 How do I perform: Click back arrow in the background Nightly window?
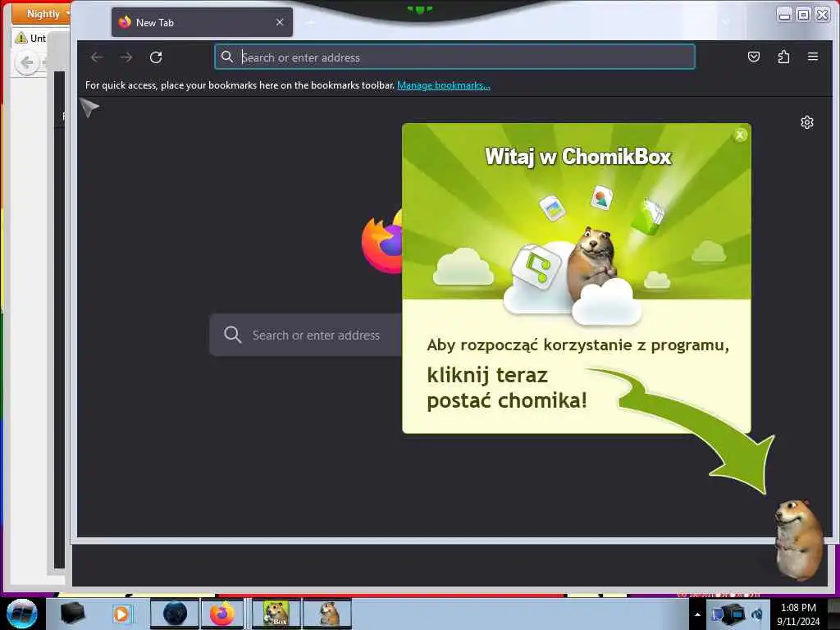point(26,63)
